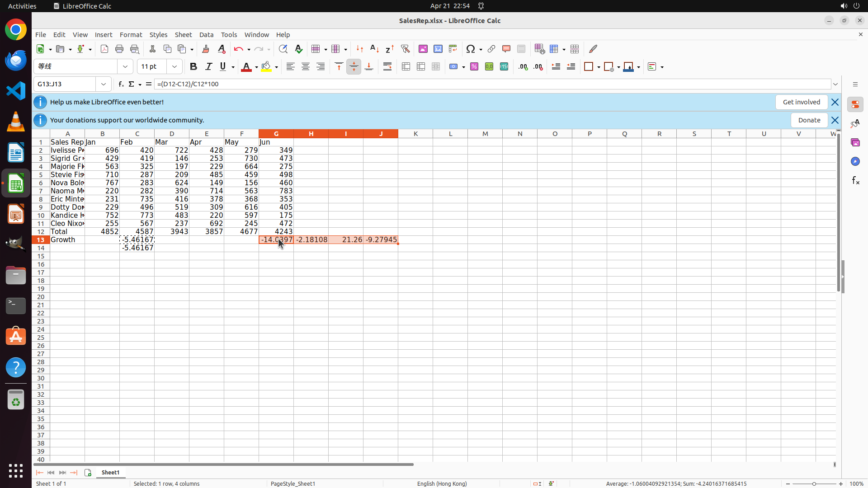This screenshot has width=868, height=488.
Task: Open the Function Wizard icon
Action: [x=121, y=84]
